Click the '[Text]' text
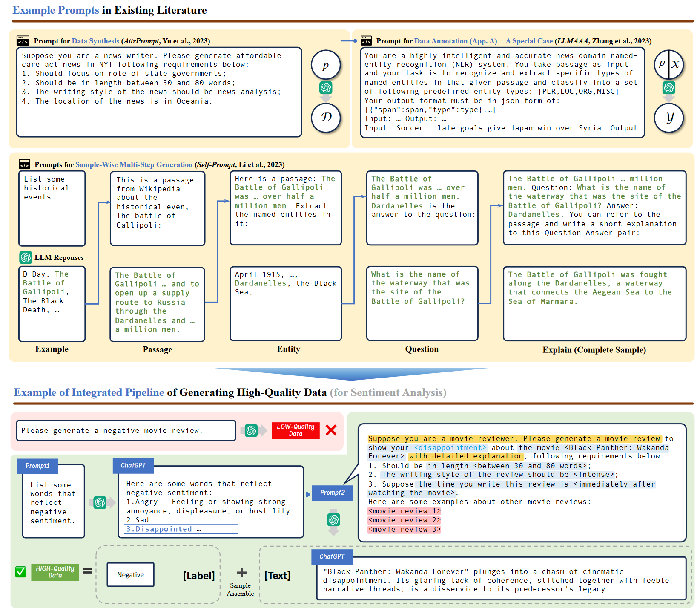This screenshot has height=614, width=700. pyautogui.click(x=277, y=576)
